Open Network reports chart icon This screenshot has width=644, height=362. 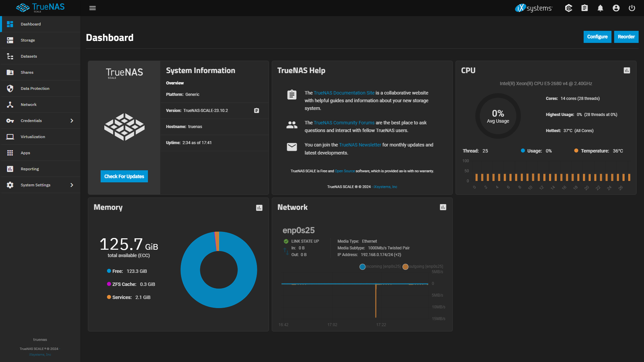[x=443, y=207]
